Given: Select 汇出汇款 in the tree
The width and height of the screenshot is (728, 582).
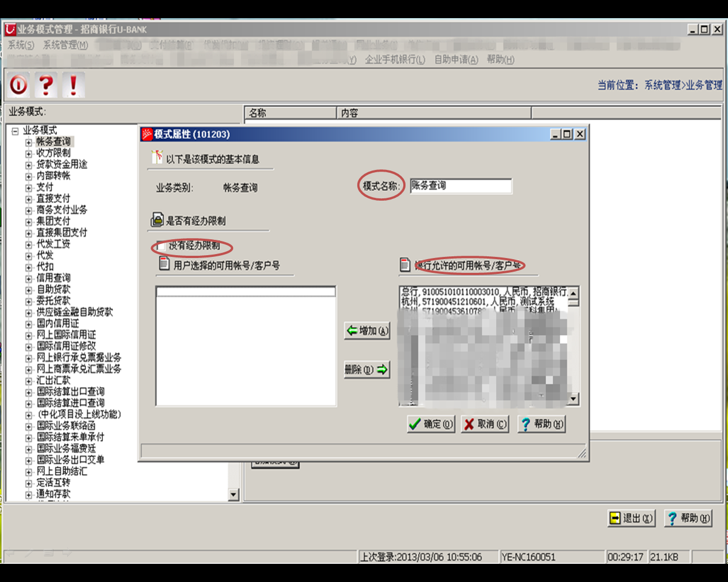Looking at the screenshot, I should (x=53, y=380).
